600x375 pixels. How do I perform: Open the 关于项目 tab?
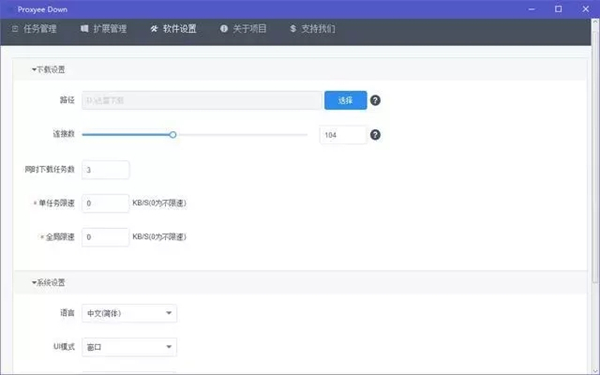[x=243, y=29]
